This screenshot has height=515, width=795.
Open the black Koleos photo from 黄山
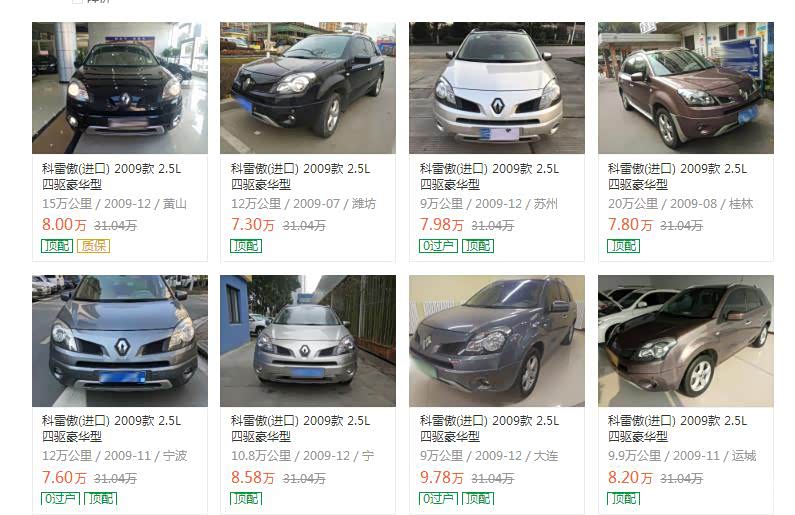coord(120,88)
